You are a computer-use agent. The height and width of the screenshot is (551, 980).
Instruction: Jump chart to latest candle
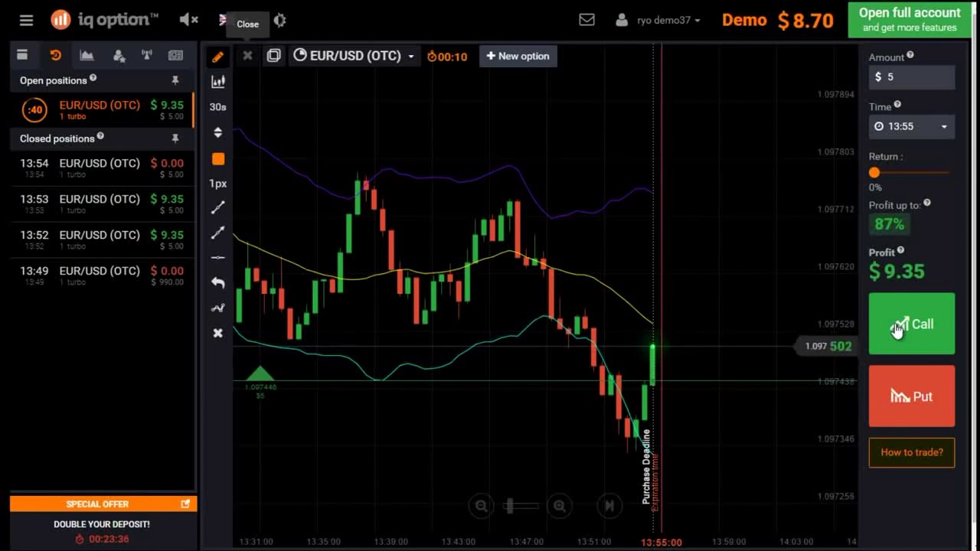[x=609, y=506]
